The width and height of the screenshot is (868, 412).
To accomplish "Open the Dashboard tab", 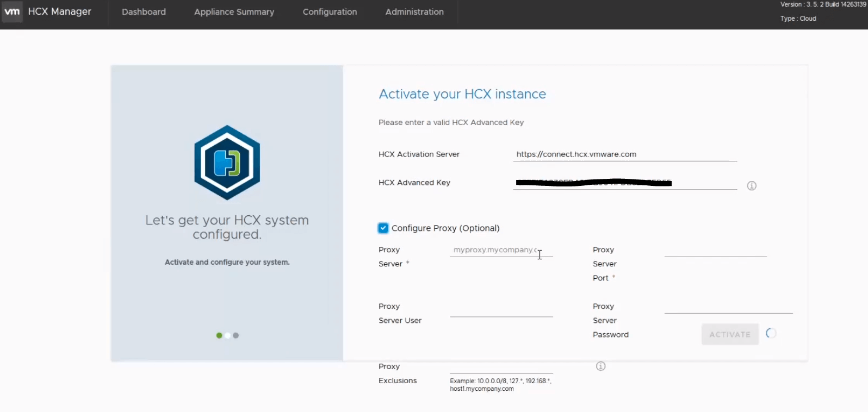I will click(144, 12).
